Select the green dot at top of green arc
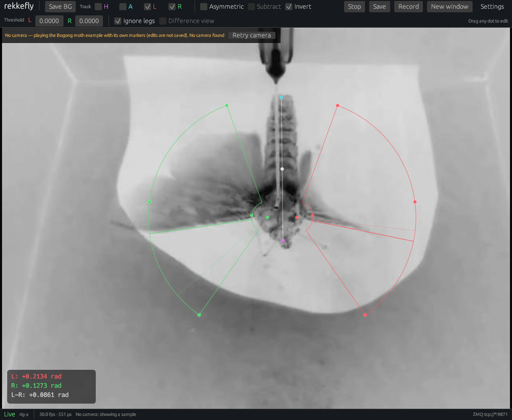 click(x=227, y=106)
